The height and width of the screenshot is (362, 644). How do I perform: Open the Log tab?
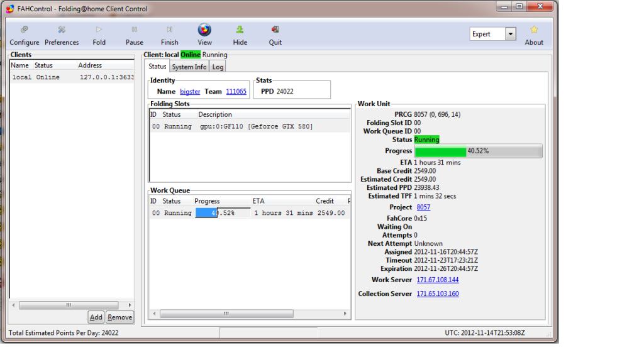[217, 67]
